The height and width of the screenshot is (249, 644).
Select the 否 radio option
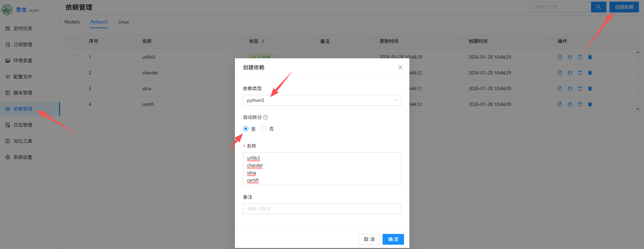click(x=264, y=129)
